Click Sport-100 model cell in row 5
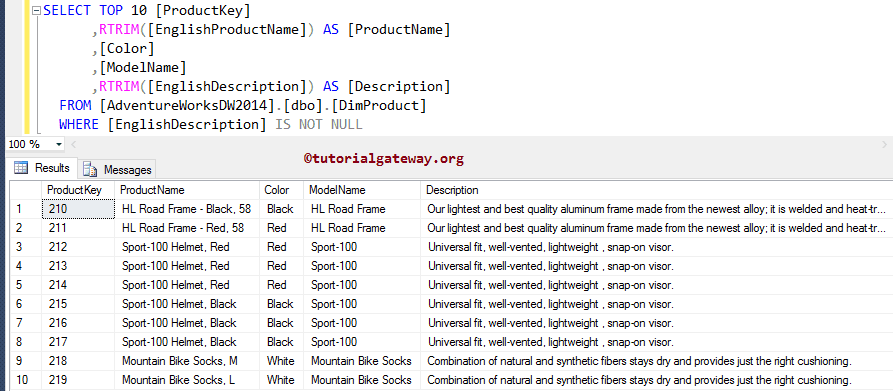 [x=362, y=285]
